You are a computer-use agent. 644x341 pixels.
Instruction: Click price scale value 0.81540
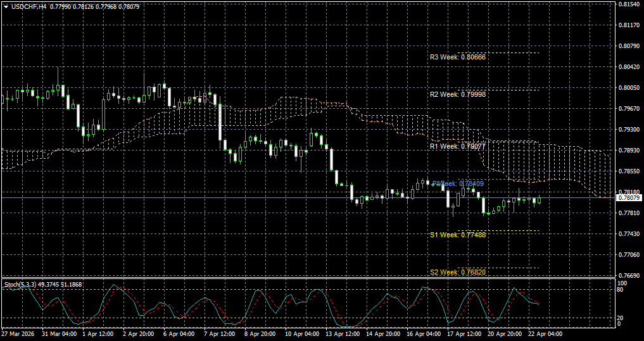click(629, 4)
